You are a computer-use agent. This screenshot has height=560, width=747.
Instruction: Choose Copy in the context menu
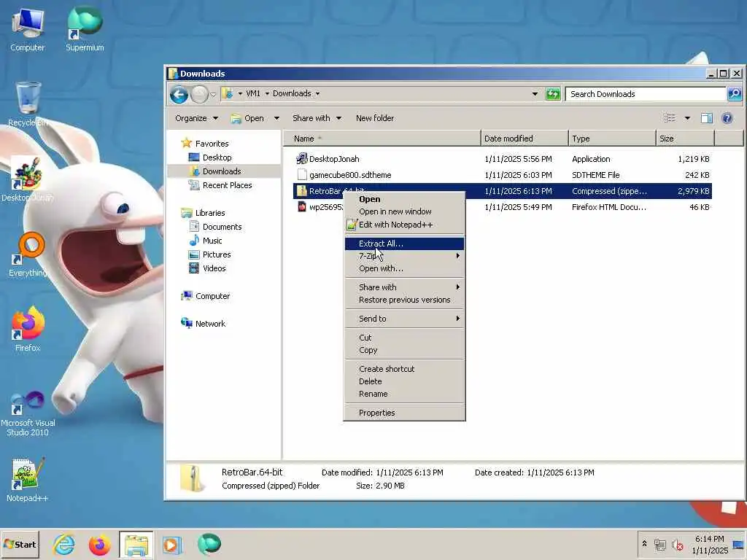point(404,350)
